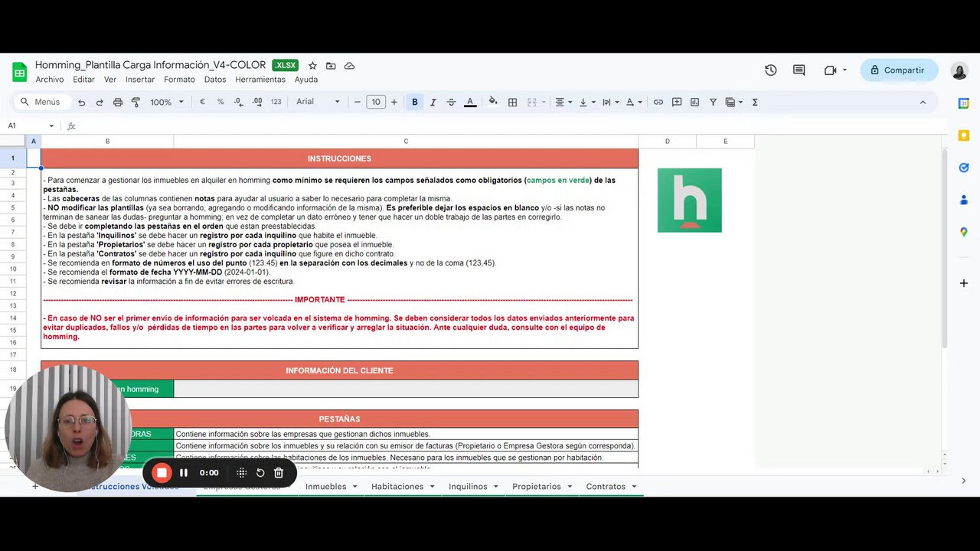The image size is (980, 551).
Task: Switch to the Inmuebles sheet tab
Action: (326, 486)
